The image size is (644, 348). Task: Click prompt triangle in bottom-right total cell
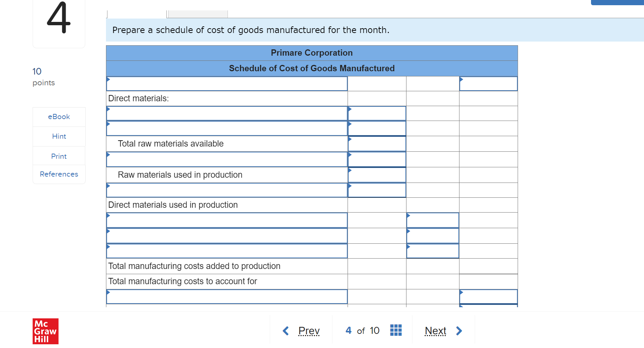(461, 292)
